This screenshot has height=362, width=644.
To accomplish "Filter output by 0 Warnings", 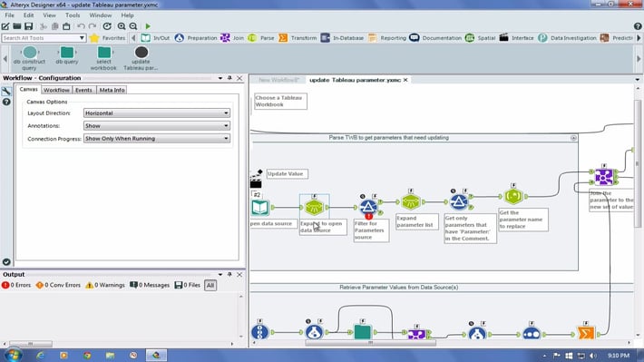I will pyautogui.click(x=105, y=285).
